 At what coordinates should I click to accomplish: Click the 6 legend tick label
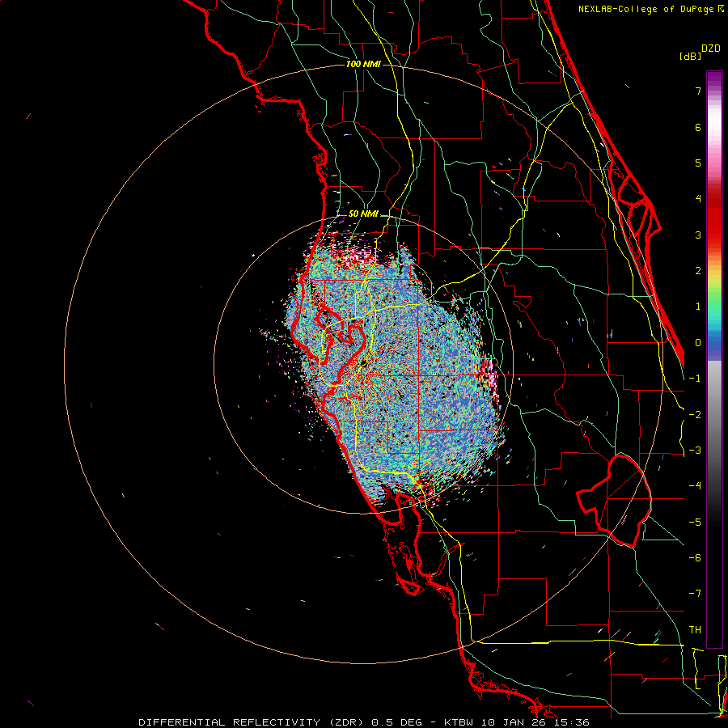(x=698, y=127)
